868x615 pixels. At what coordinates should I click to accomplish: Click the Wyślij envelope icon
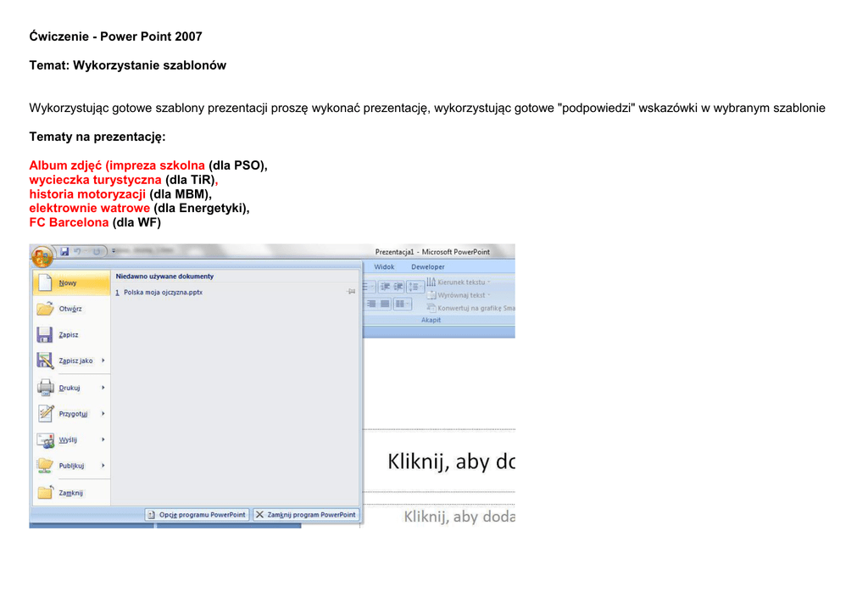[45, 440]
